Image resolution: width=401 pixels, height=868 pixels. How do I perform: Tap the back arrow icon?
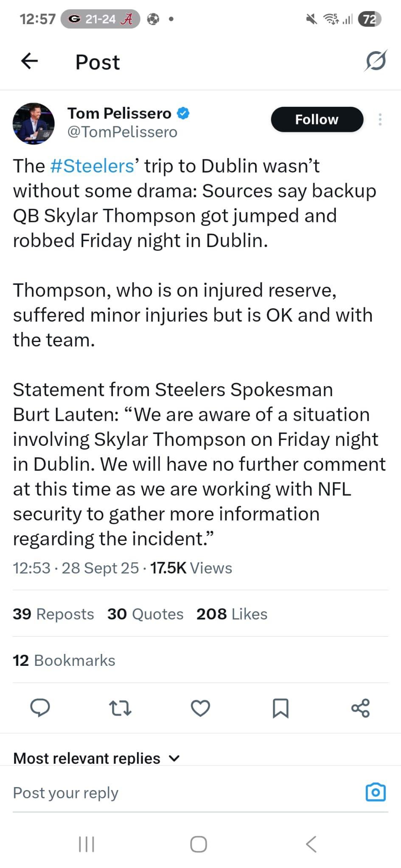pyautogui.click(x=29, y=61)
